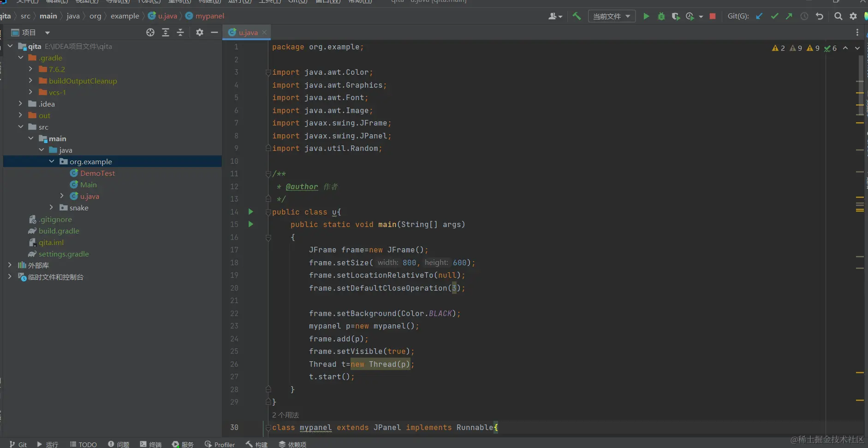Build project with the hammer icon
Screen dimensions: 868x448
577,16
